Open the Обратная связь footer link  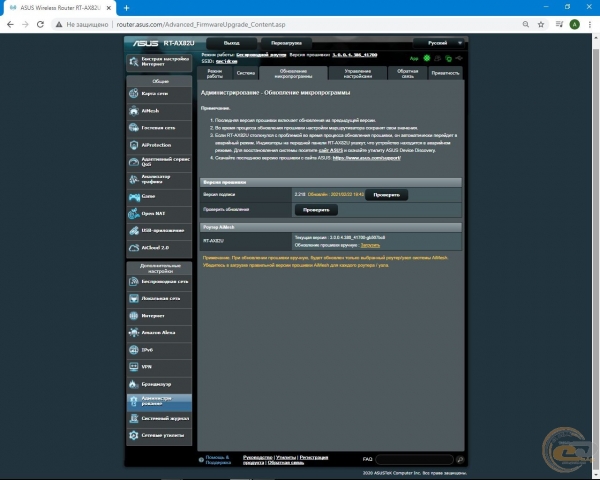285,462
